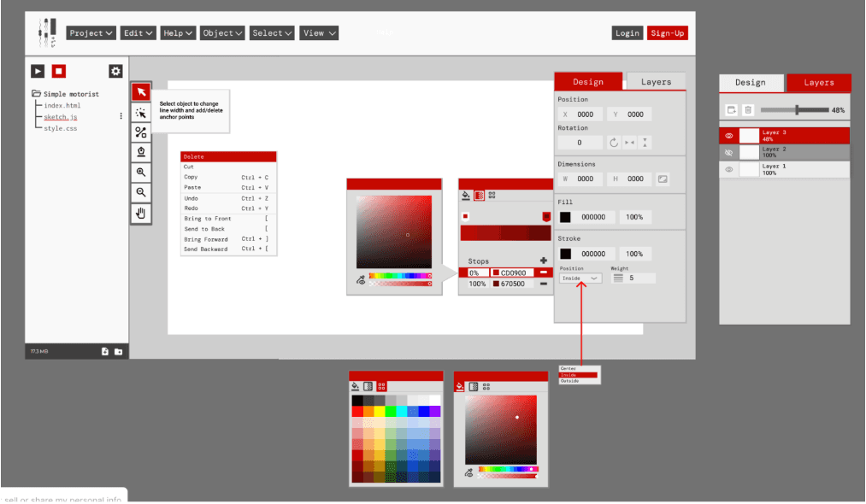
Task: Click flip vertical icon in Rotation row
Action: pyautogui.click(x=645, y=143)
